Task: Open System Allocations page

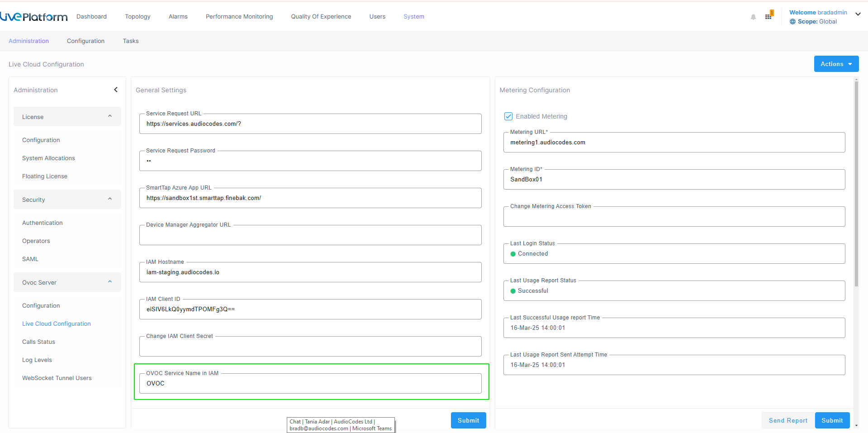Action: [x=48, y=158]
